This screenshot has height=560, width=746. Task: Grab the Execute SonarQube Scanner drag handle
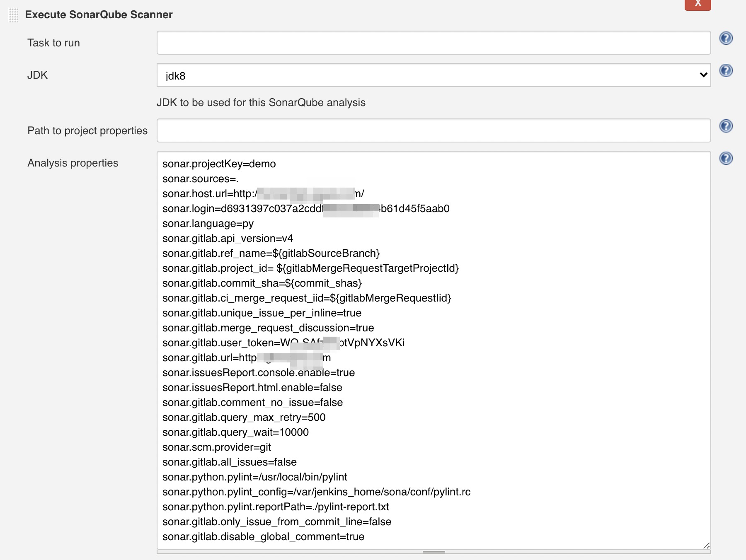coord(14,15)
